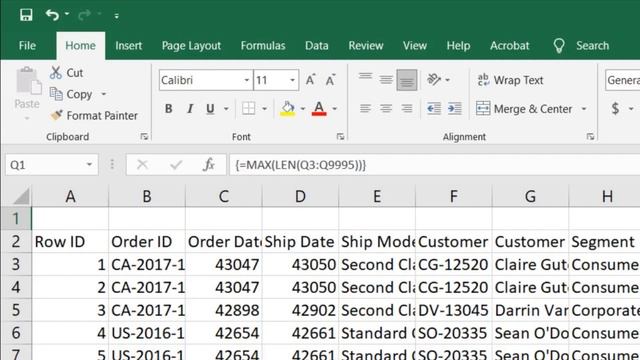Open the Data tab
Viewport: 640px width, 360px height.
[x=317, y=46]
